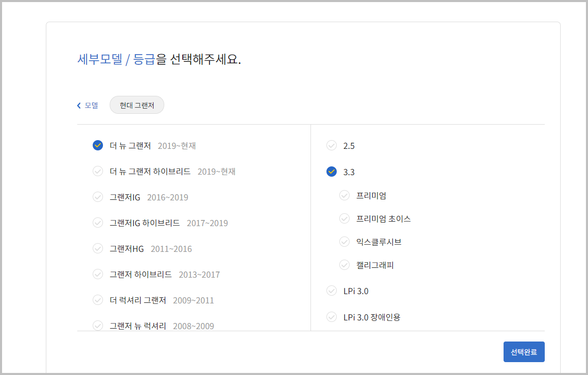Select the 그랜저IG 2016~2019 checkmark
This screenshot has width=588, height=375.
(98, 197)
